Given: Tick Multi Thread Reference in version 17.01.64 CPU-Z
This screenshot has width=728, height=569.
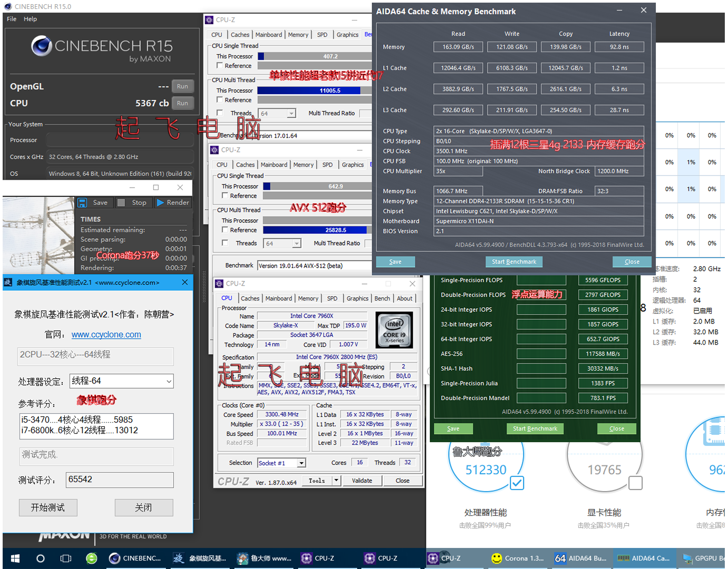Looking at the screenshot, I should tap(220, 100).
